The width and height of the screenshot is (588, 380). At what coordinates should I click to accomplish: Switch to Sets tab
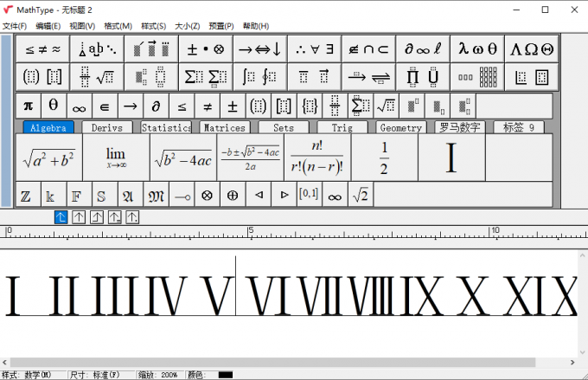284,127
